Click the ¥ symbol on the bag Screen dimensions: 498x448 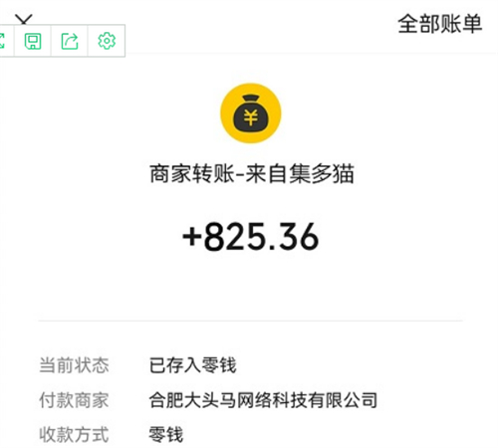(x=251, y=116)
